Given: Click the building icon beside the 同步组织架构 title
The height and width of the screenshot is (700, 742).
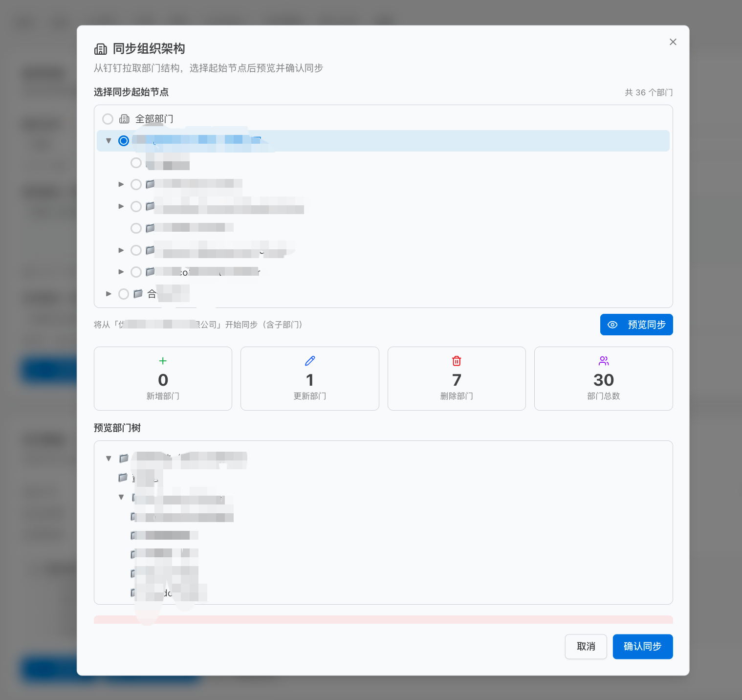Looking at the screenshot, I should (x=101, y=49).
